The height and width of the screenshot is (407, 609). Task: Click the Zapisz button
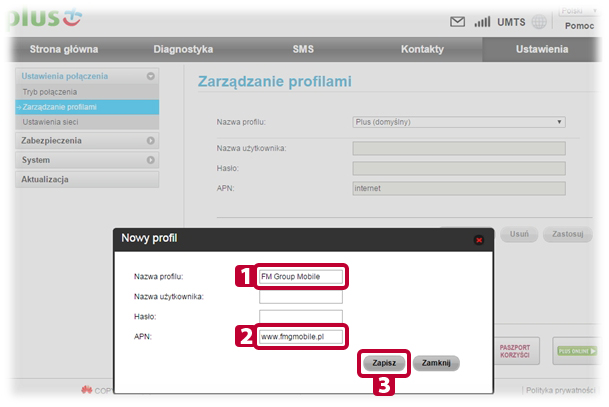coord(384,363)
